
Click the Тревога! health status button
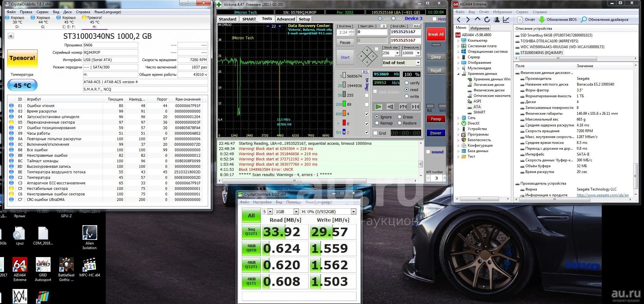(22, 58)
